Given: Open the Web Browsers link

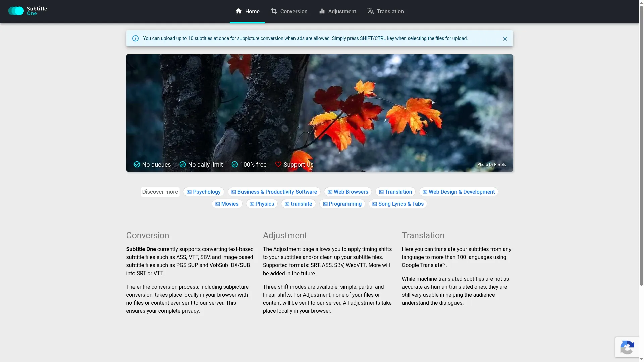Looking at the screenshot, I should [x=351, y=192].
